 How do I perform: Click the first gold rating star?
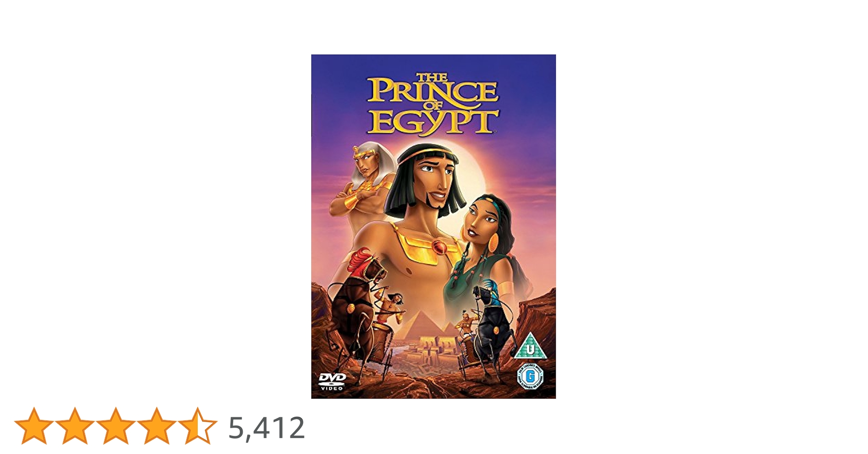point(34,426)
